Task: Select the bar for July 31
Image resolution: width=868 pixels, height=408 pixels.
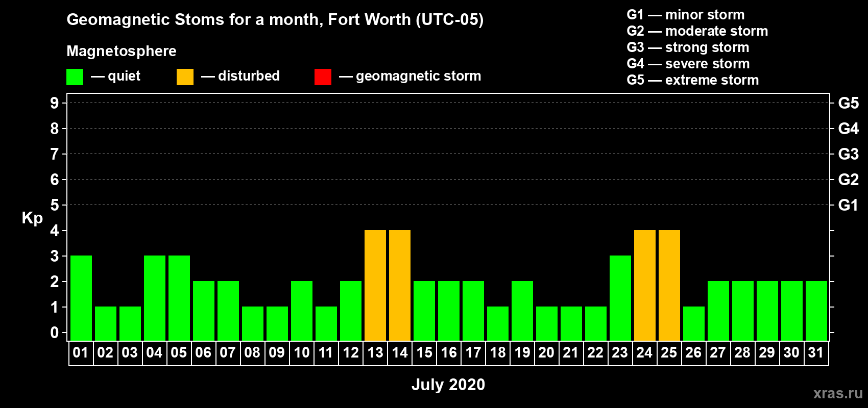Action: click(x=816, y=311)
